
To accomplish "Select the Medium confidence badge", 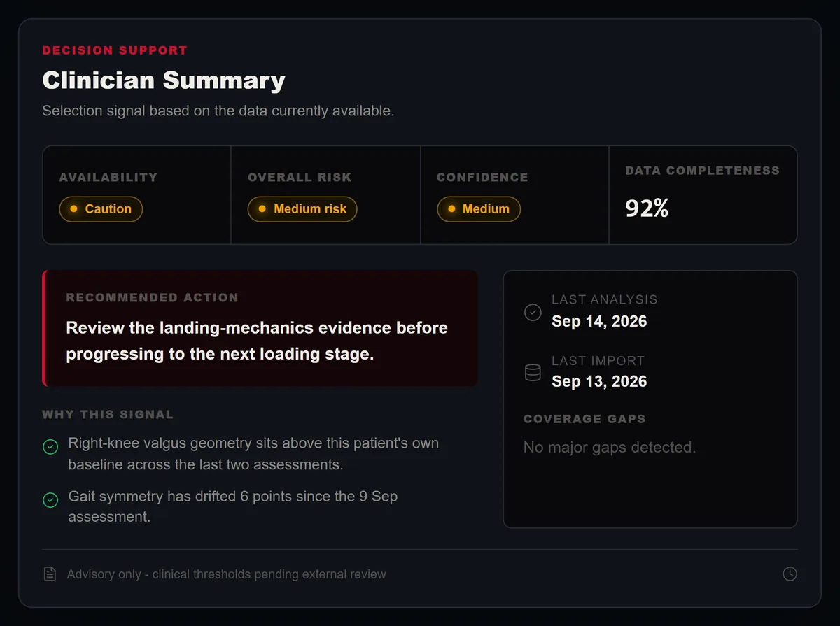I will (x=479, y=209).
